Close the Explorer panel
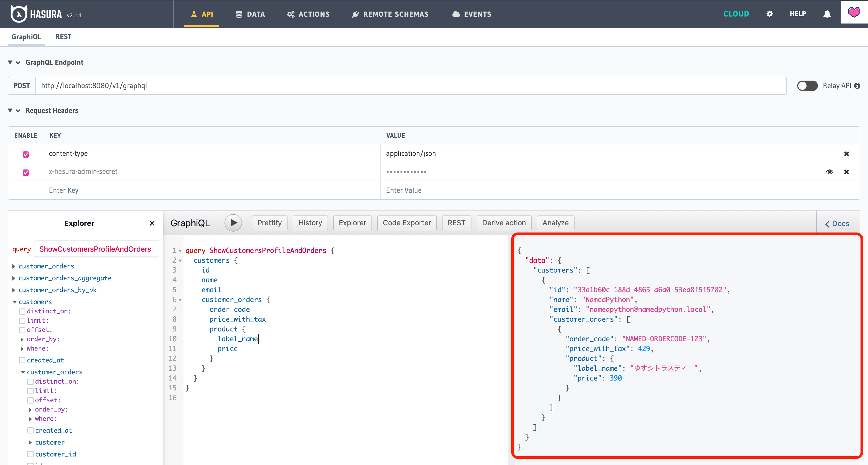Screen dimensions: 868x465 pyautogui.click(x=152, y=223)
